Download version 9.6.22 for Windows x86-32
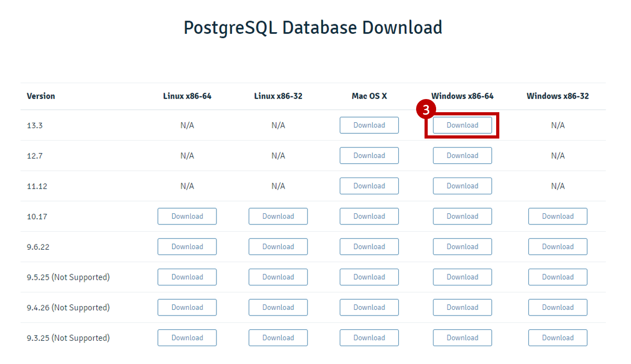Viewport: 631px width, 364px height. click(557, 247)
